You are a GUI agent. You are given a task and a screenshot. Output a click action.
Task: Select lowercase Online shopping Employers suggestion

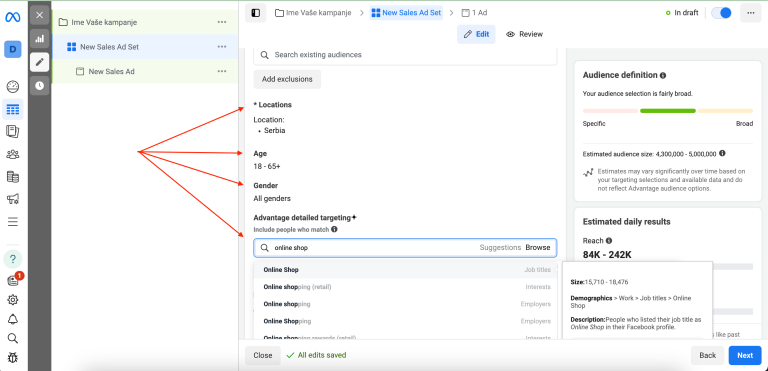point(405,304)
